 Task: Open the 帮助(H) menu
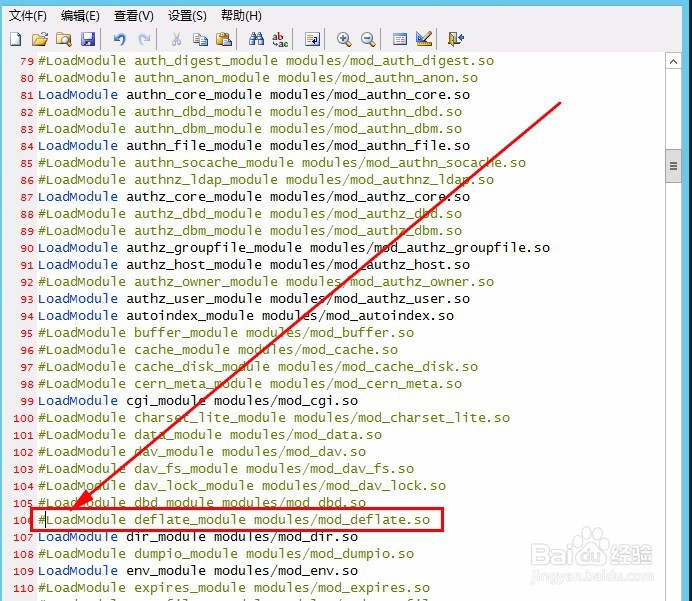point(241,16)
